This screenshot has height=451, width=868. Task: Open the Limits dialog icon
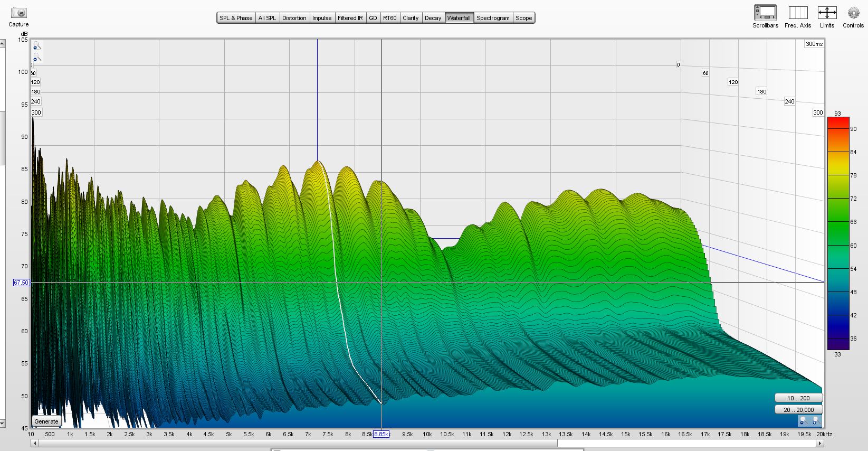click(827, 13)
